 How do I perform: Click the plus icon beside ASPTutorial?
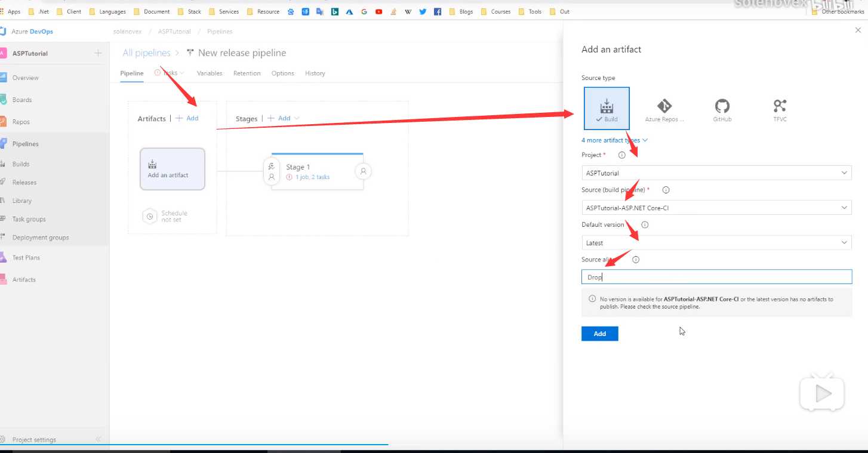coord(99,54)
